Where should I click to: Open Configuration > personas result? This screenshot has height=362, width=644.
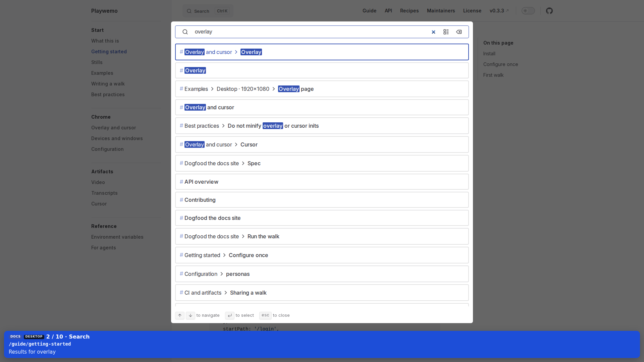point(322,274)
